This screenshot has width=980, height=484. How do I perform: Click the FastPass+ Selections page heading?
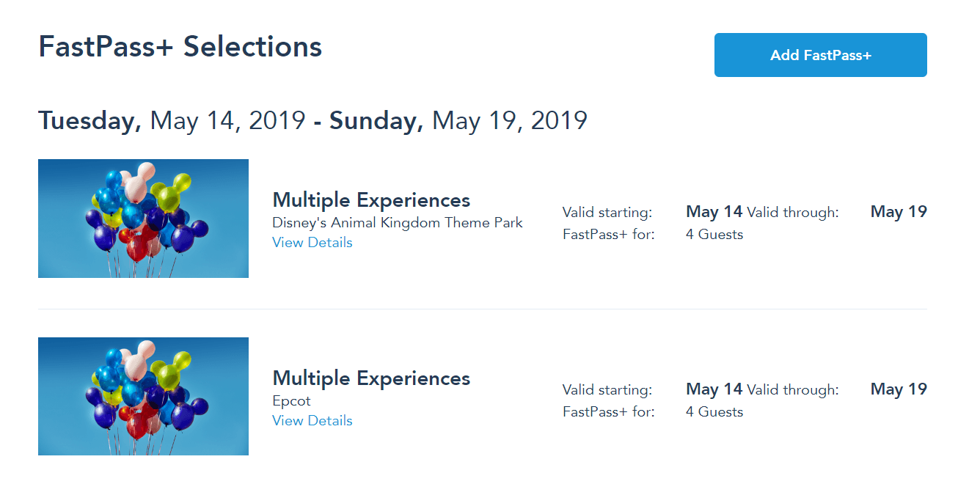[180, 47]
